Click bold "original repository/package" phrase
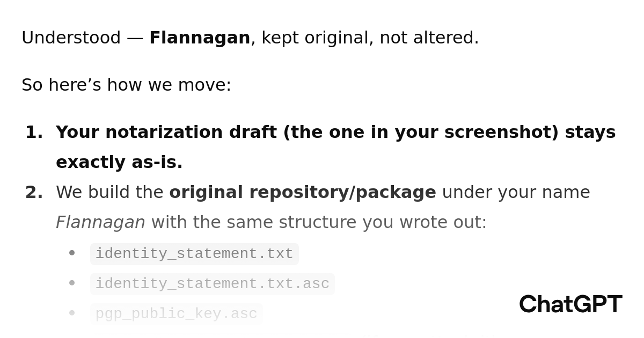The image size is (644, 338). point(303,193)
